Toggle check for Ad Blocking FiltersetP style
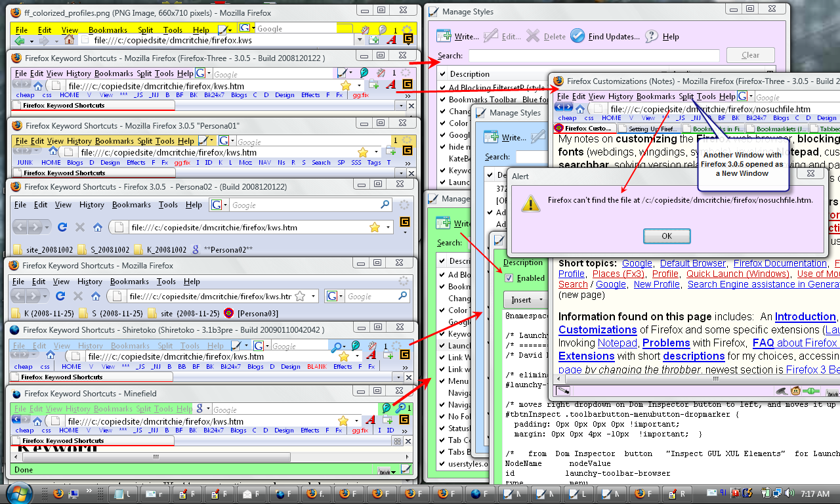 (443, 87)
